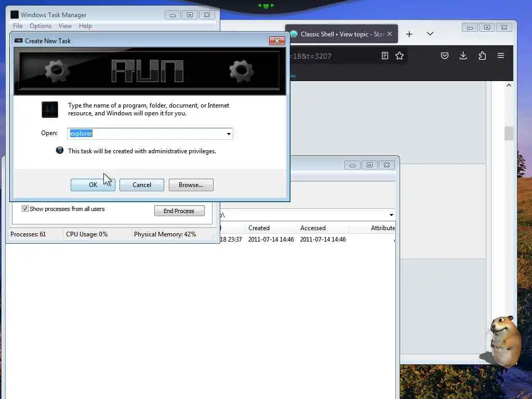Sort by the Attributes column header
The height and width of the screenshot is (399, 532).
pos(383,228)
